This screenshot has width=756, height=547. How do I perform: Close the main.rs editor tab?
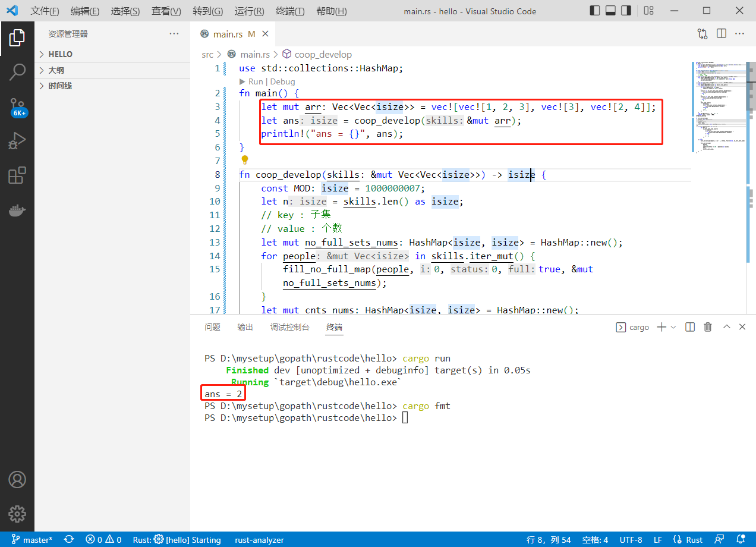265,34
